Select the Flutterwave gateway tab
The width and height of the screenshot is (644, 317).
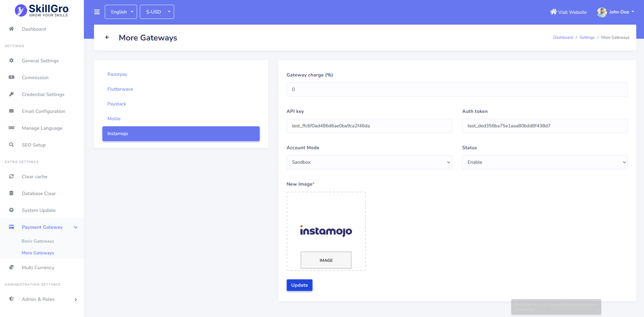[x=181, y=89]
